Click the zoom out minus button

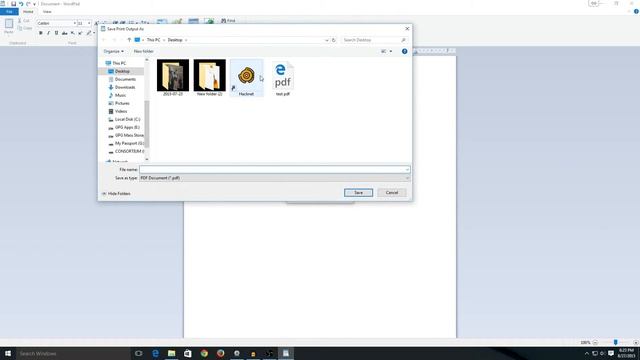click(x=596, y=342)
